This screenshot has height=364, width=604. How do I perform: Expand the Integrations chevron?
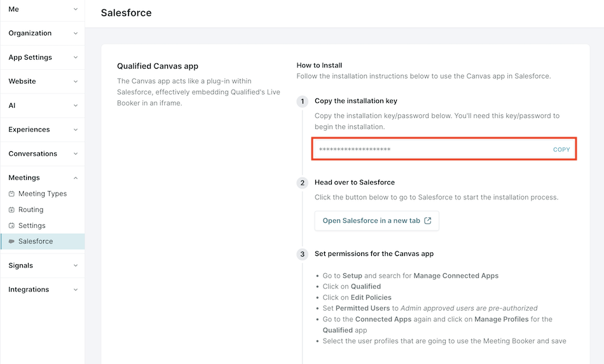[76, 290]
